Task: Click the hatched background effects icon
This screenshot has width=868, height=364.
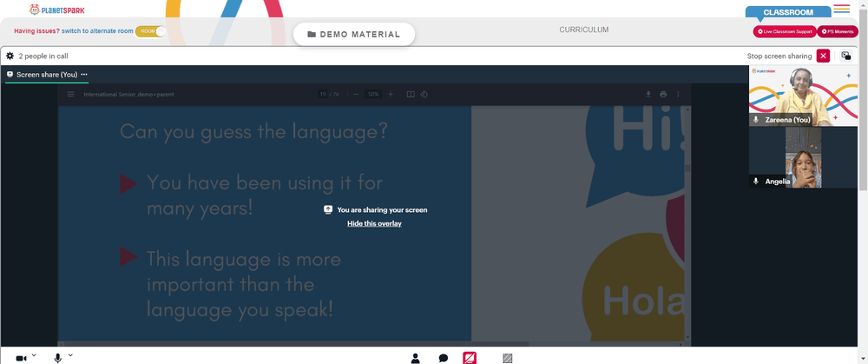Action: [507, 359]
